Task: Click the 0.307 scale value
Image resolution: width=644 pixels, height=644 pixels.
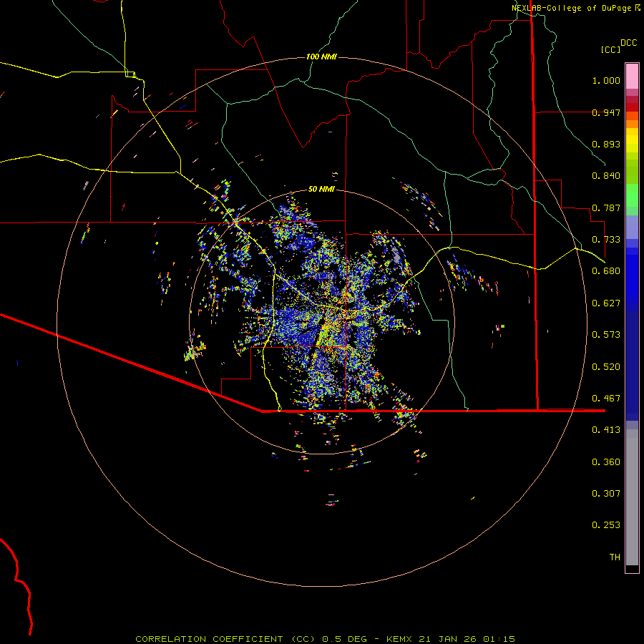Action: point(606,494)
